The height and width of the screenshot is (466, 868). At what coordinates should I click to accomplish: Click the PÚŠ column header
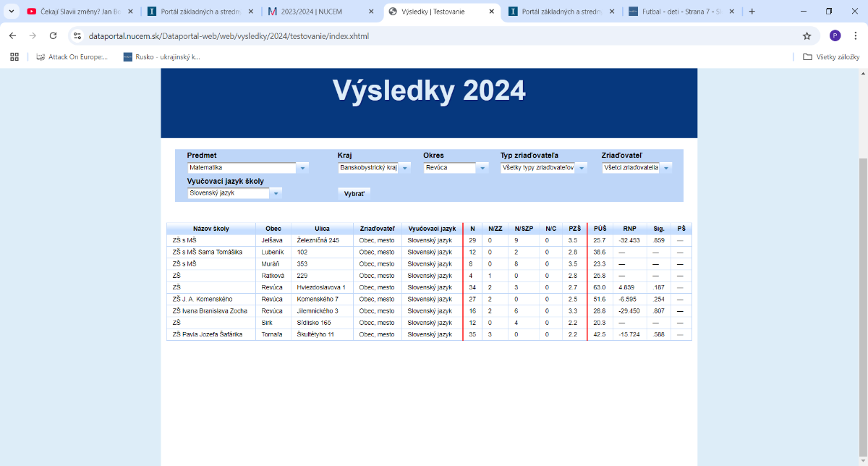(600, 229)
